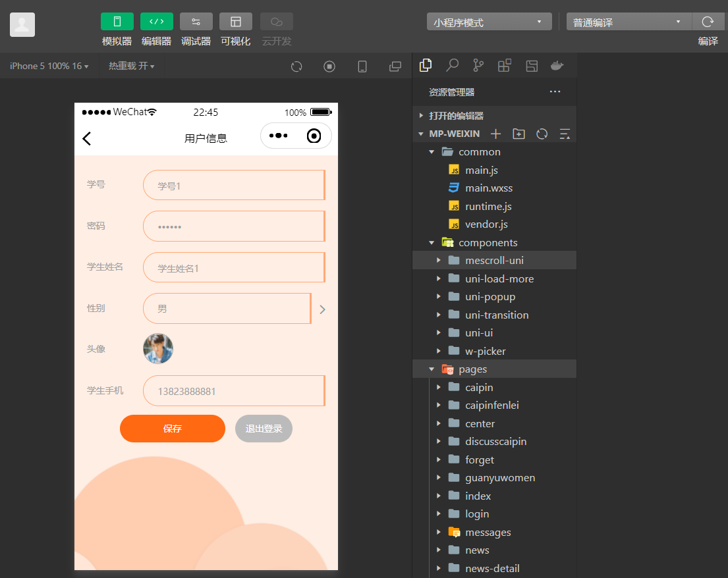Screen dimensions: 728x578
Task: Click the mini program close circle icon
Action: pos(314,136)
